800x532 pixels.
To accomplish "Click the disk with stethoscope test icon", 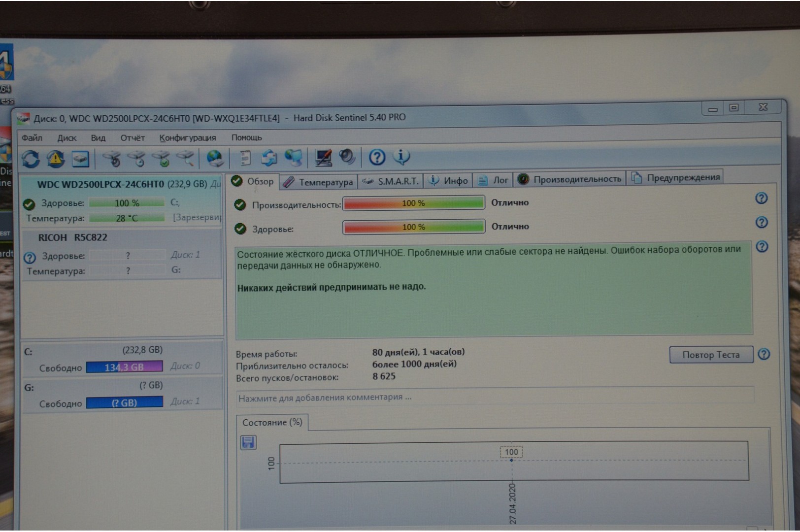I will click(112, 159).
